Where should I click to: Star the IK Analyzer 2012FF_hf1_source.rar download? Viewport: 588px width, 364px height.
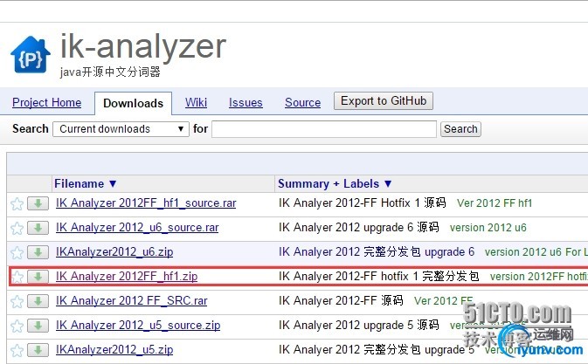point(17,204)
